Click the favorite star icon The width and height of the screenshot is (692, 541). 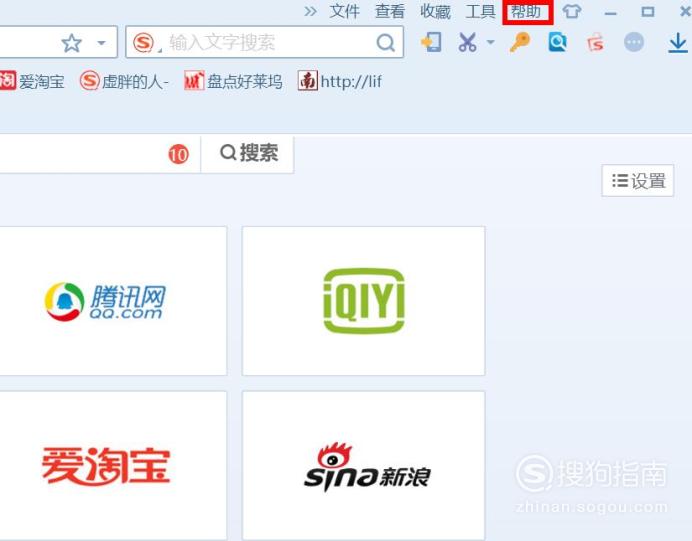tap(71, 43)
